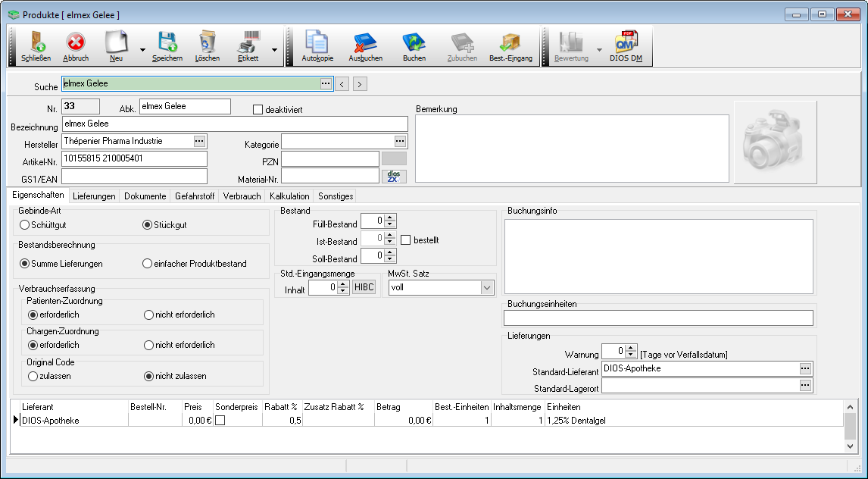This screenshot has height=479, width=868.
Task: Click the HIBC button
Action: coord(364,287)
